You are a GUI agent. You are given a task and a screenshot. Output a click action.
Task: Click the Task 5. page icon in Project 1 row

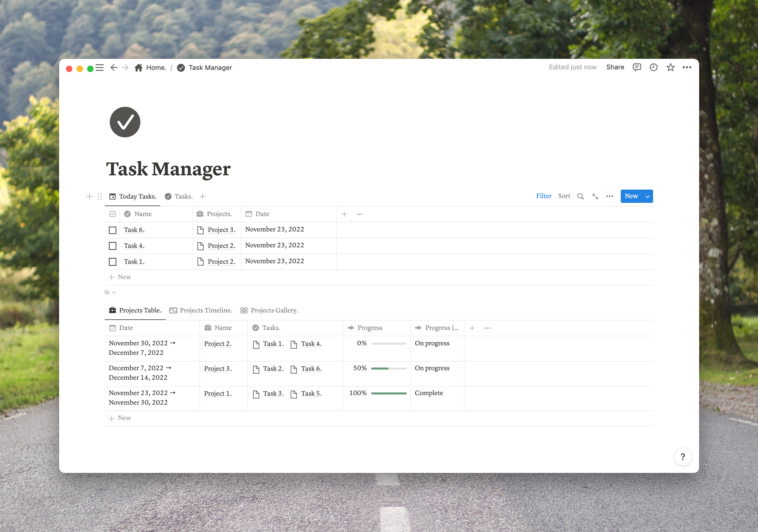[x=294, y=394]
